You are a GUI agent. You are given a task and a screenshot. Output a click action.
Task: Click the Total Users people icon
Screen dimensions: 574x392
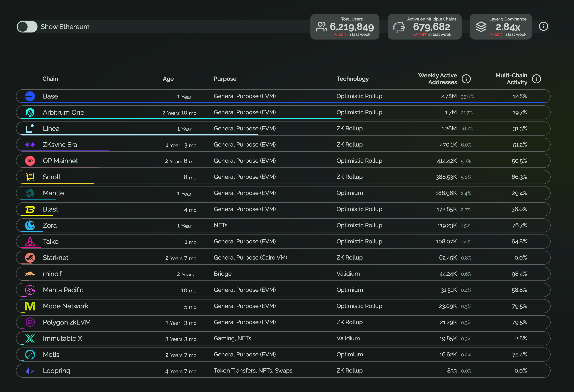(x=321, y=27)
